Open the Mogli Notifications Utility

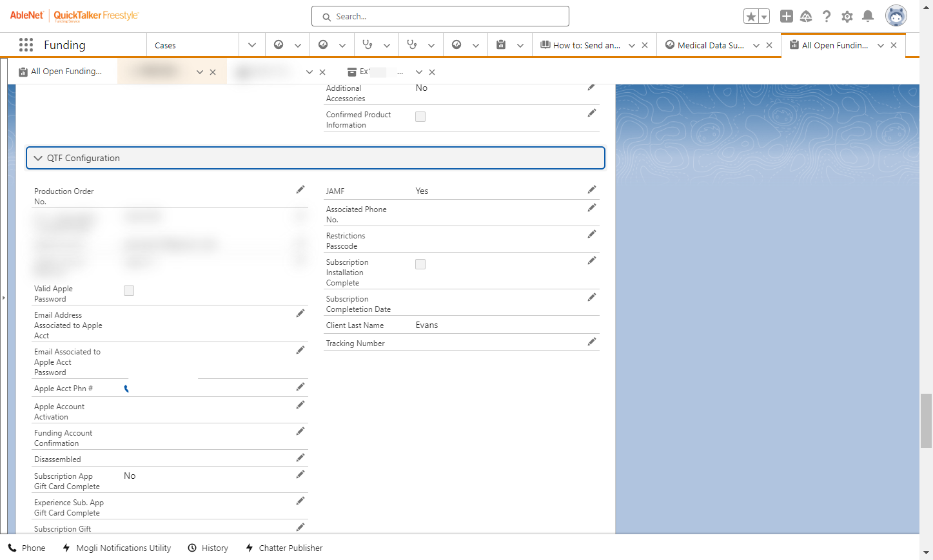click(117, 548)
